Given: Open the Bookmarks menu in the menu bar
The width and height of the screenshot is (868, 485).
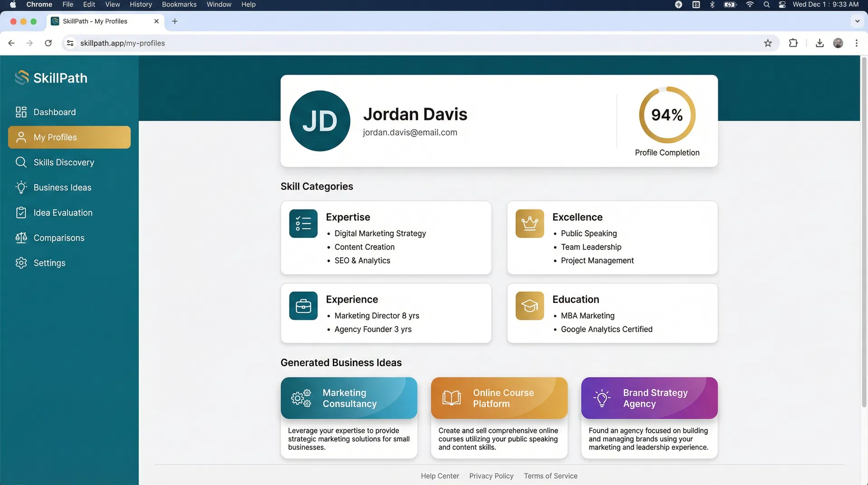Looking at the screenshot, I should click(x=179, y=4).
